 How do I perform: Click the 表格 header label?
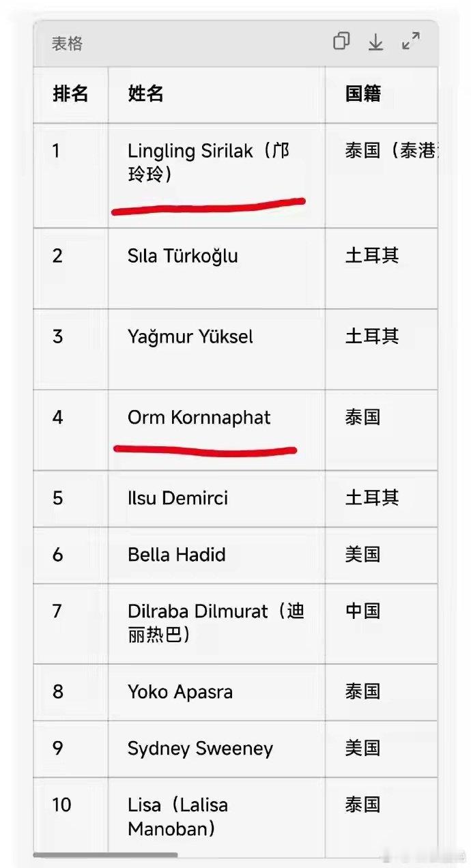coord(67,43)
